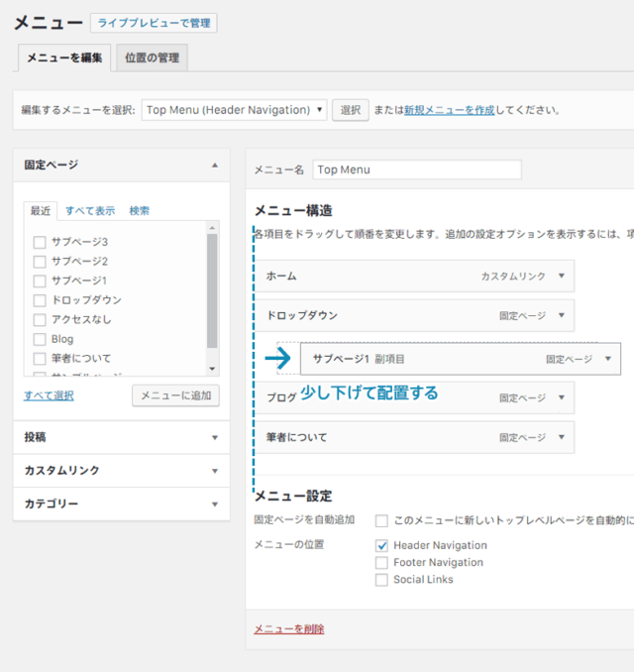This screenshot has height=672, width=634.
Task: Click the メニューを削除 link
Action: click(x=289, y=629)
